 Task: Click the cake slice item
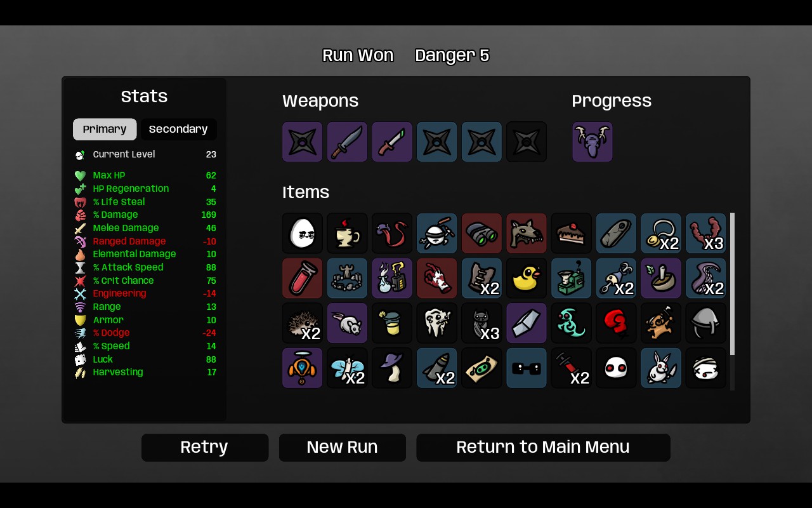coord(571,233)
